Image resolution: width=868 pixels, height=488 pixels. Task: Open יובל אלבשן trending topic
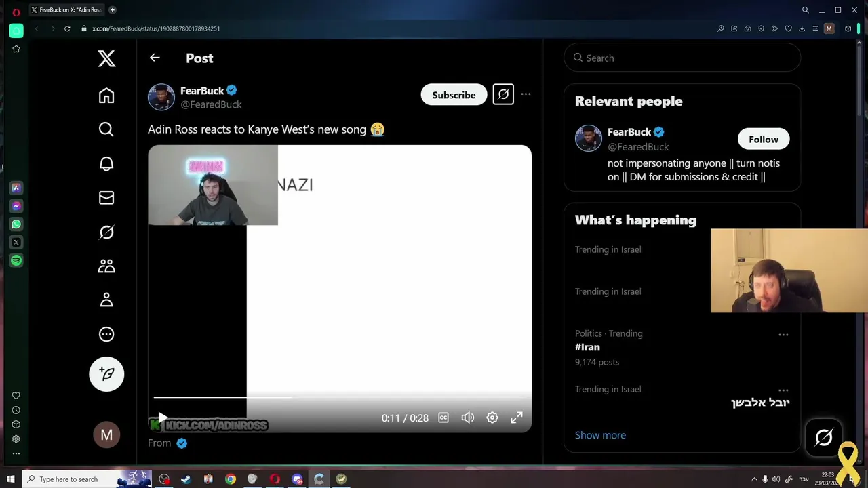click(760, 403)
